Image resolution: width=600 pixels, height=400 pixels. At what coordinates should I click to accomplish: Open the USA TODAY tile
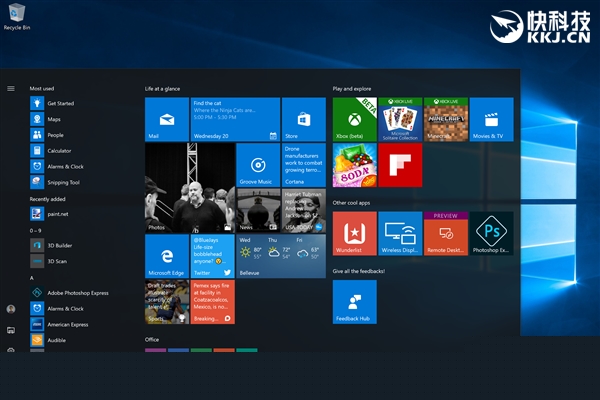[304, 211]
